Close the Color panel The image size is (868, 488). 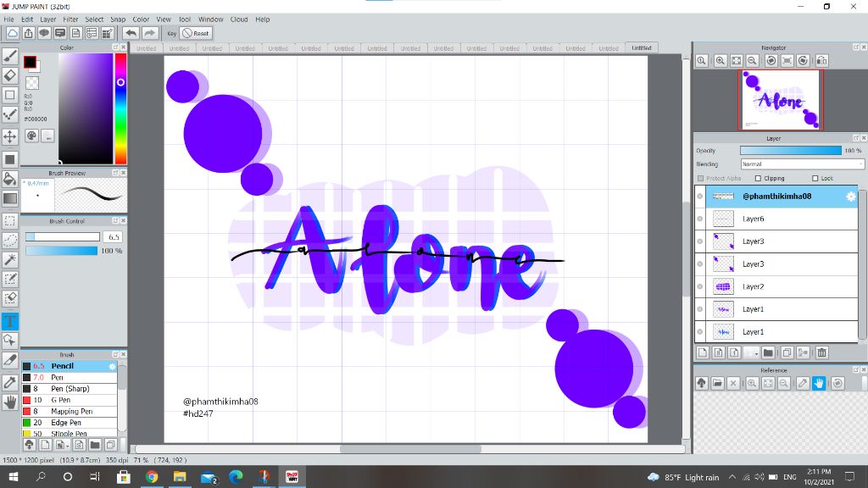pos(124,47)
